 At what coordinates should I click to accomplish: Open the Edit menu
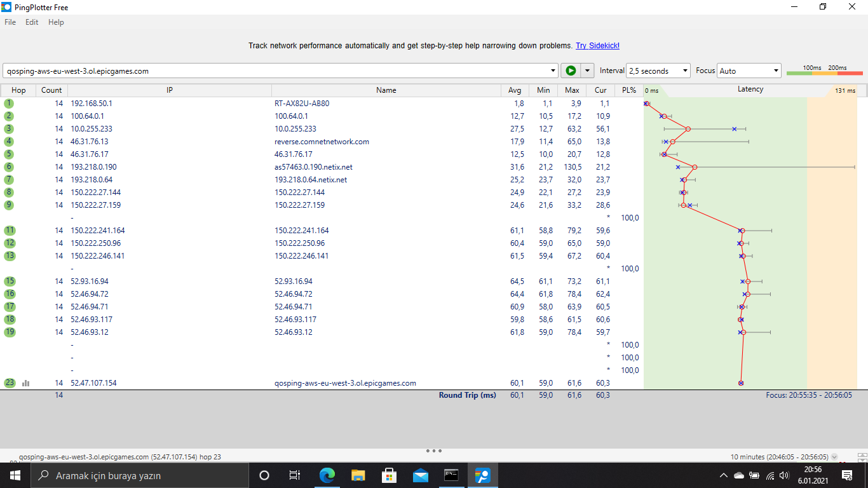[x=32, y=22]
